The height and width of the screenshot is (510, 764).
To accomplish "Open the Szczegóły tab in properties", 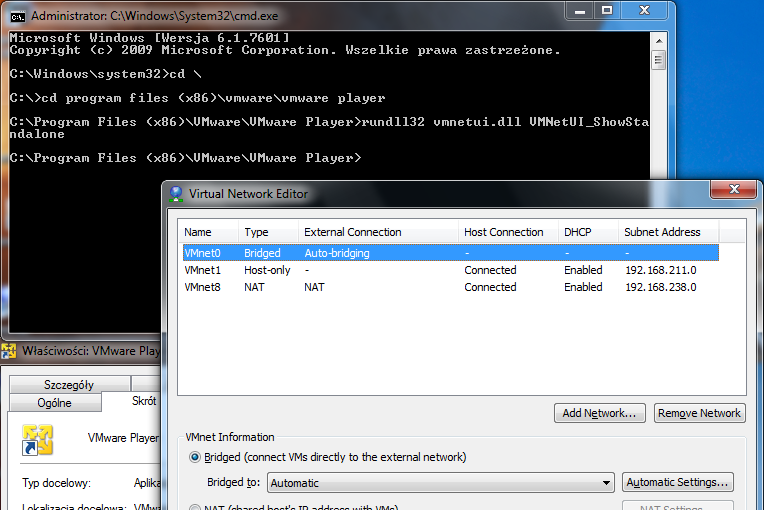I will click(69, 384).
